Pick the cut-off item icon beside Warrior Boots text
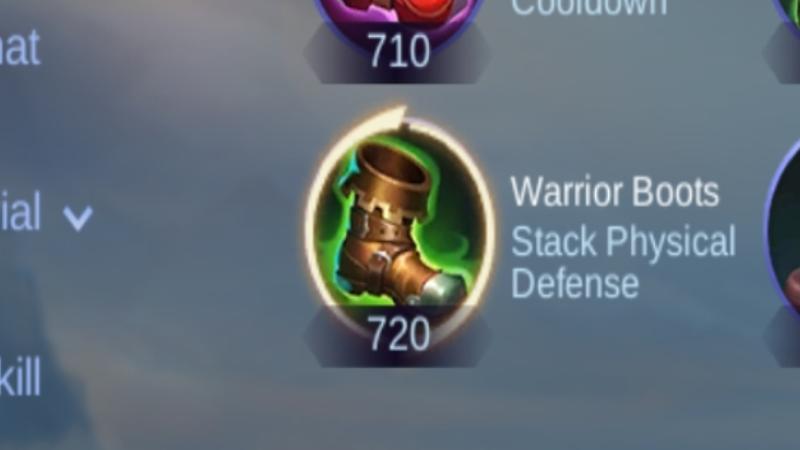 pos(783,224)
